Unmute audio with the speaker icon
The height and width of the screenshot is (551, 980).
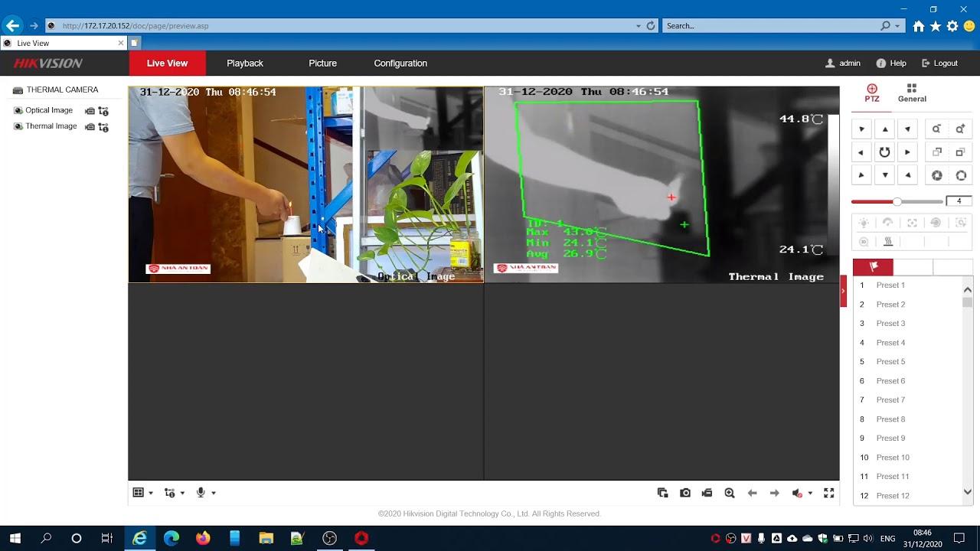point(797,493)
